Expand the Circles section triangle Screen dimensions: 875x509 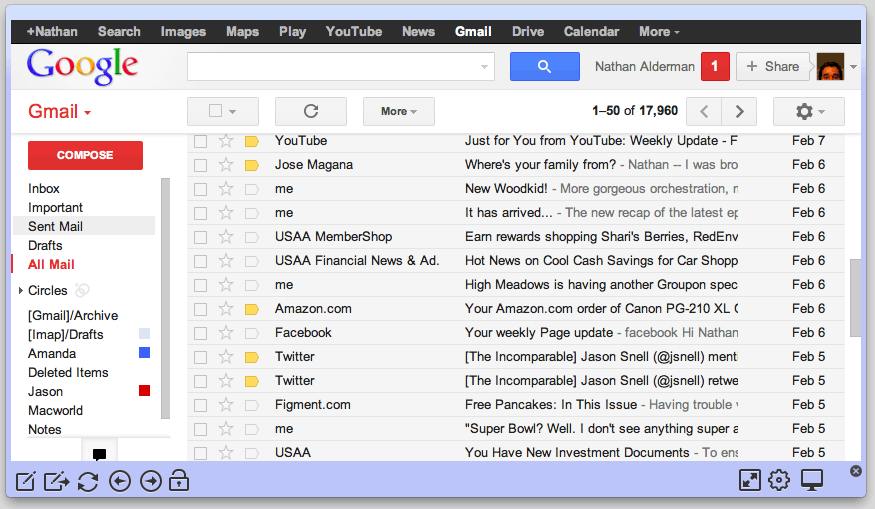coord(21,290)
